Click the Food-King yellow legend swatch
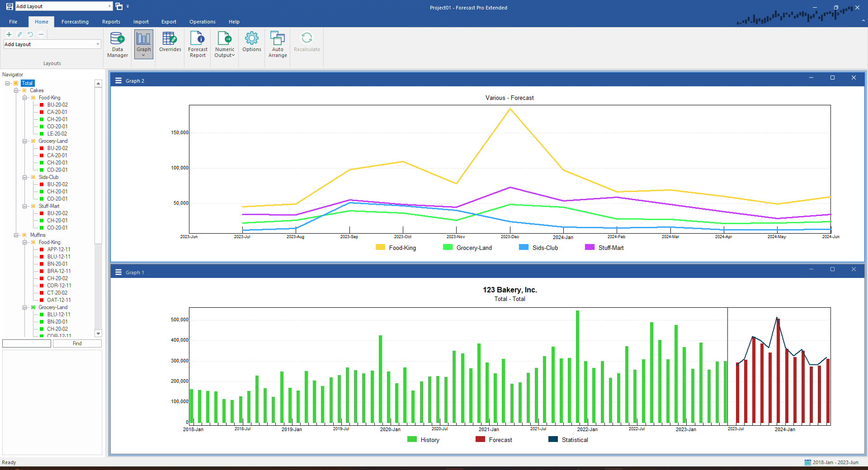The height and width of the screenshot is (470, 868). pos(380,247)
